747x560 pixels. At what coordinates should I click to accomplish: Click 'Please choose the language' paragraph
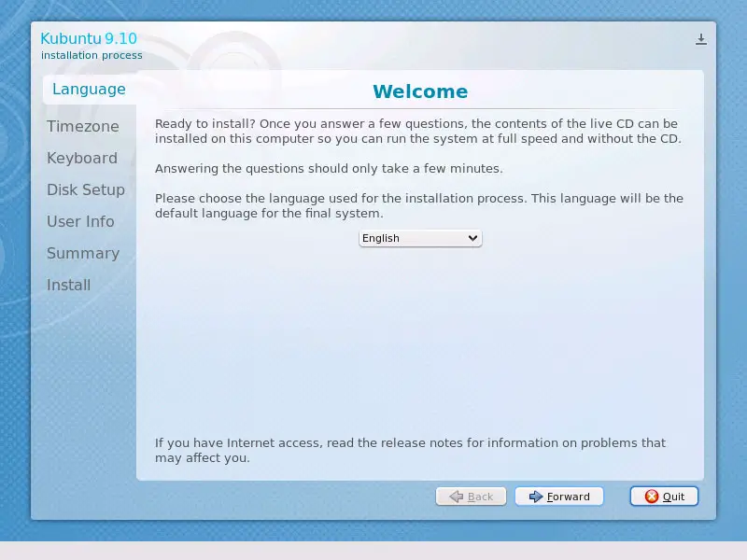(x=418, y=205)
